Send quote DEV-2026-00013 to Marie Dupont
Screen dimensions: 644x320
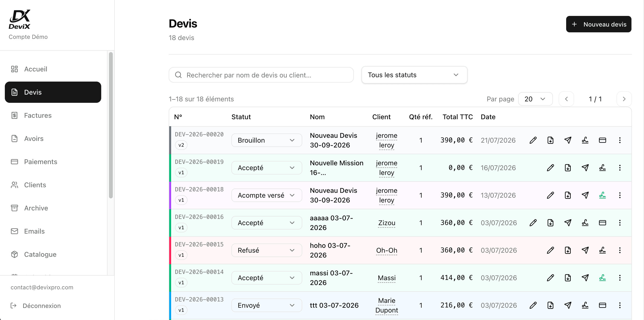568,305
